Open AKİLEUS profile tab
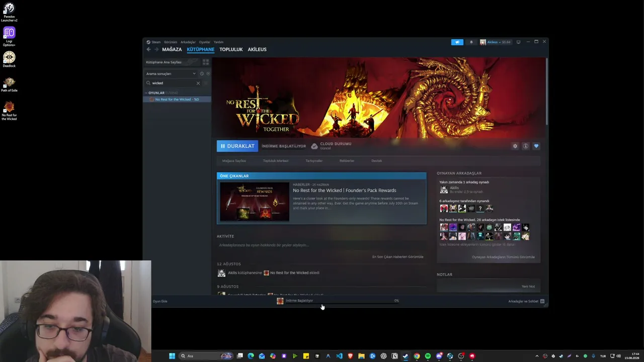Image resolution: width=644 pixels, height=362 pixels. 257,49
